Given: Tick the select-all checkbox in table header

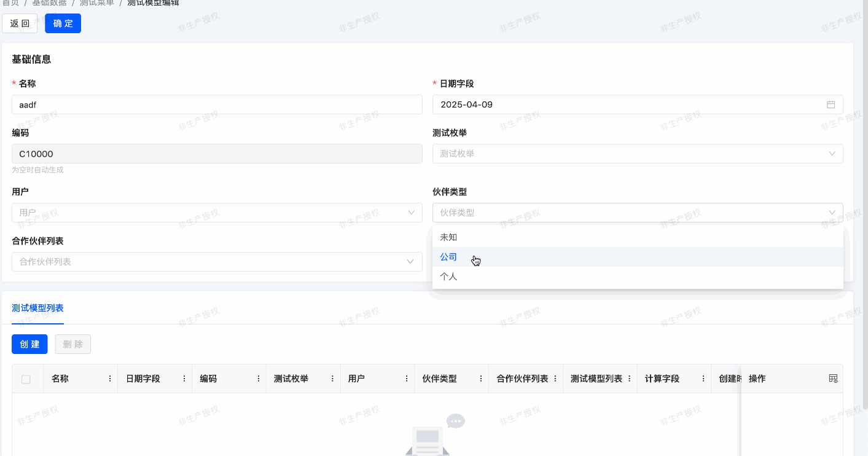Looking at the screenshot, I should pos(26,379).
